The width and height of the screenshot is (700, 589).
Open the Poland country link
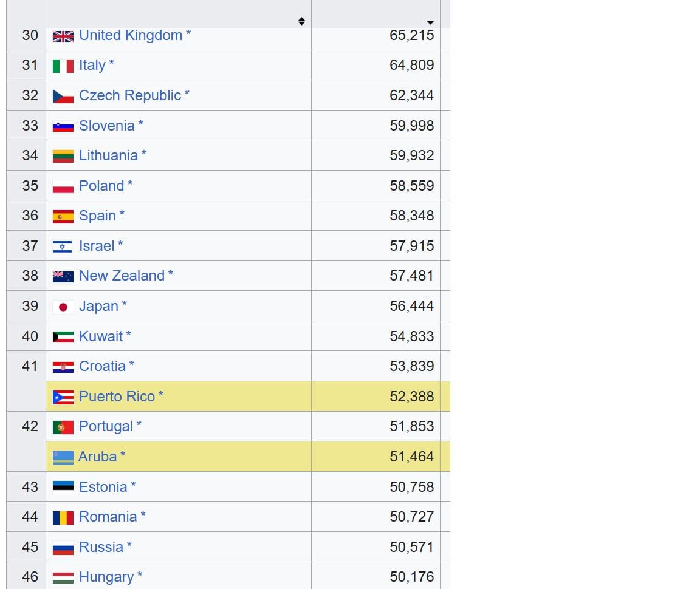coord(101,186)
